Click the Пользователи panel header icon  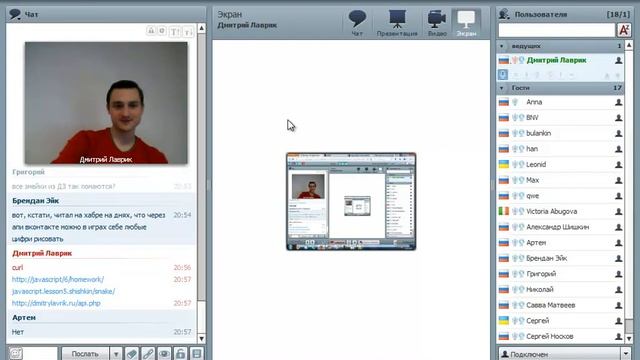[504, 14]
